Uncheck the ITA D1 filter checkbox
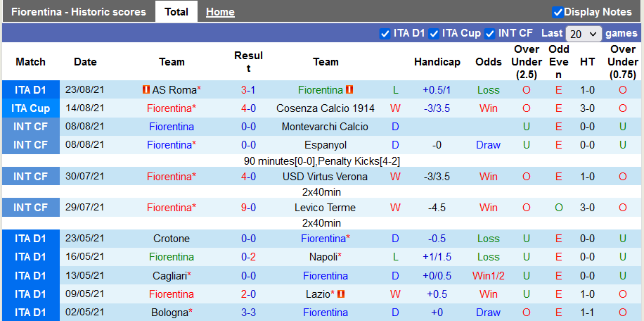644x321 pixels. click(x=385, y=33)
